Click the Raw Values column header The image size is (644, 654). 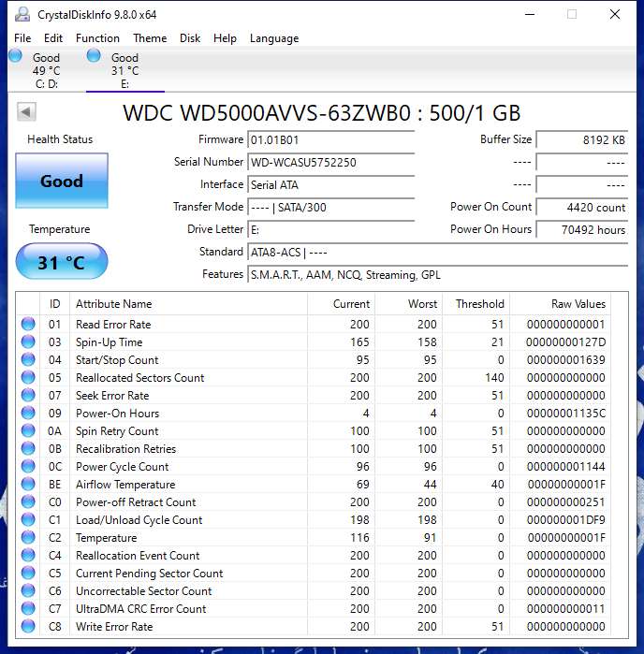point(560,304)
